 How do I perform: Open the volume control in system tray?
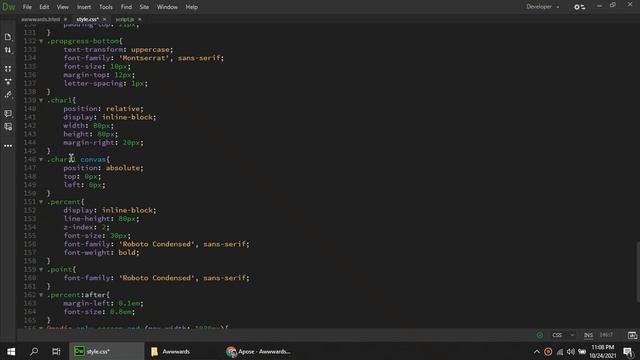coord(571,352)
